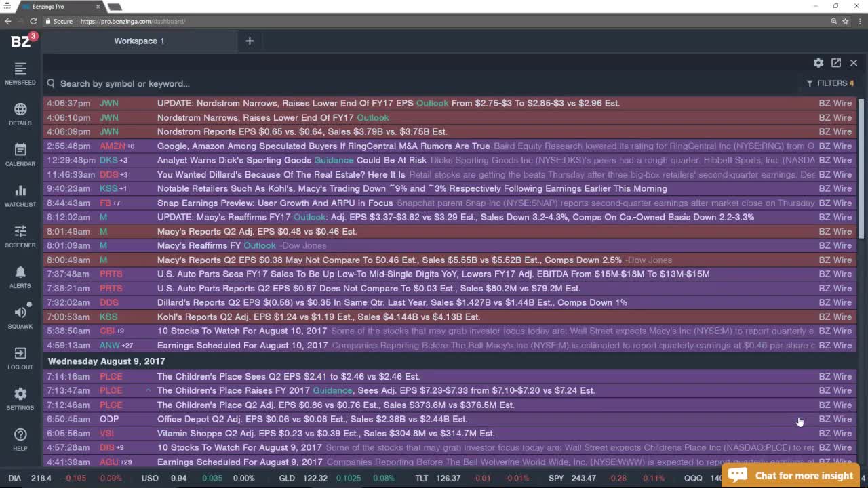Open the Newsfeed sidebar icon
The height and width of the screenshot is (488, 868).
pos(20,73)
